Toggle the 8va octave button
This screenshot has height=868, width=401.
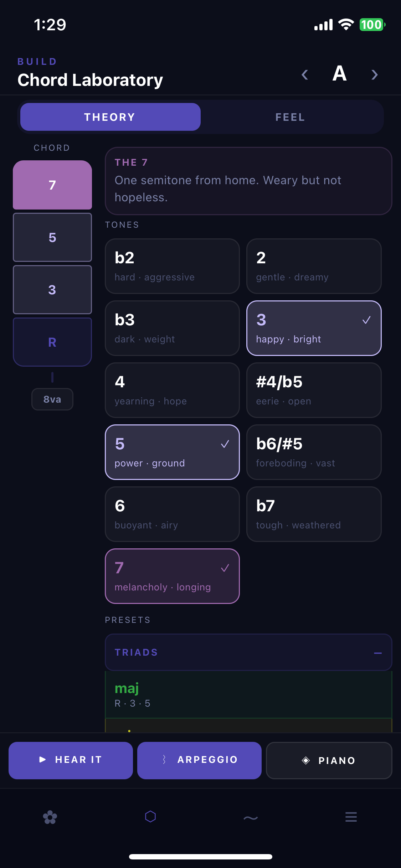click(52, 399)
